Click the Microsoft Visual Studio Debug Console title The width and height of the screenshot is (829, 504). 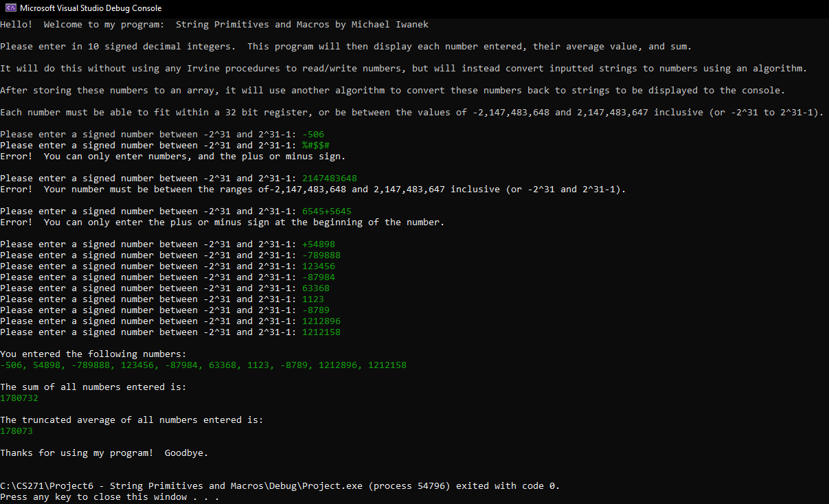coord(89,8)
